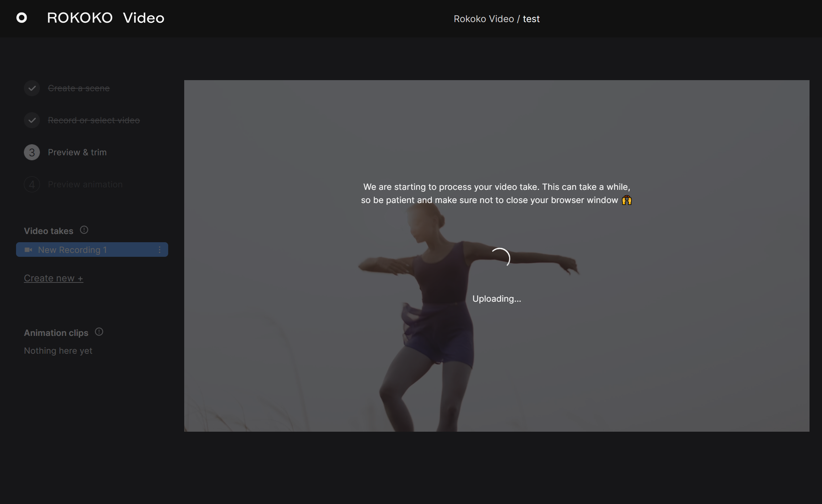
Task: Show info for Video takes
Action: pos(84,230)
